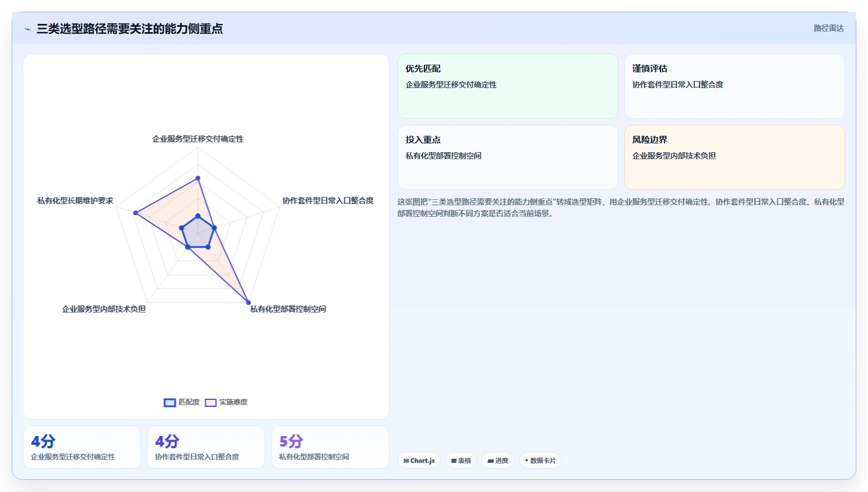Select the 数据卡片 tag chip
868x492 pixels.
coord(540,461)
